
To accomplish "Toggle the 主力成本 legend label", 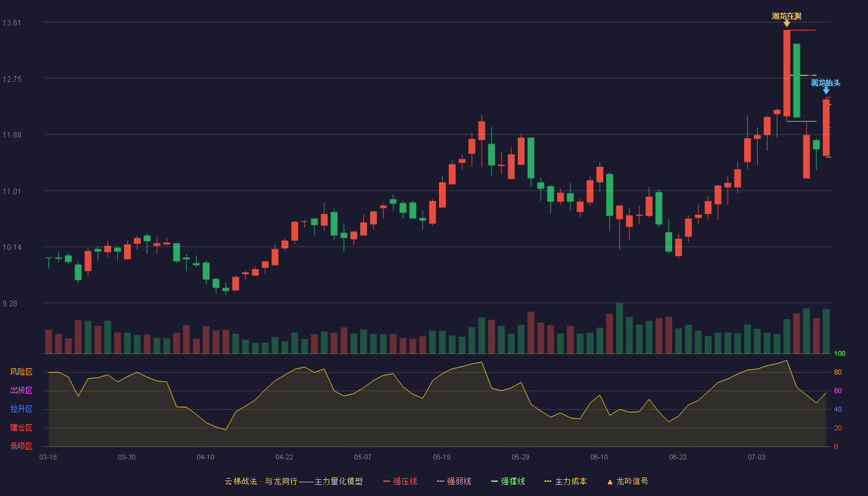I will (570, 481).
